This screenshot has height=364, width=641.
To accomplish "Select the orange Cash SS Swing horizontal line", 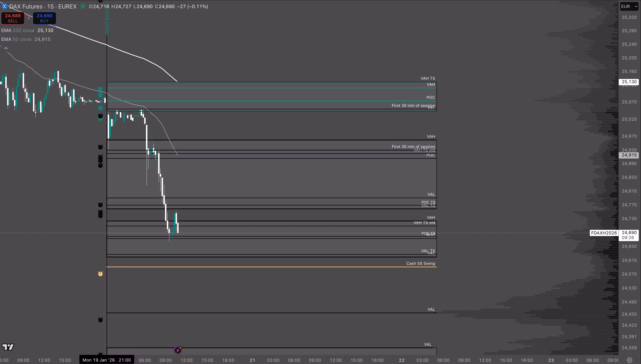I will tap(271, 267).
